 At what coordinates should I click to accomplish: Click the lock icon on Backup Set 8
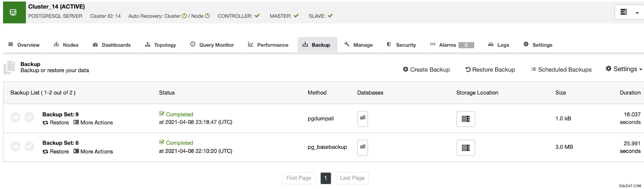pyautogui.click(x=15, y=146)
